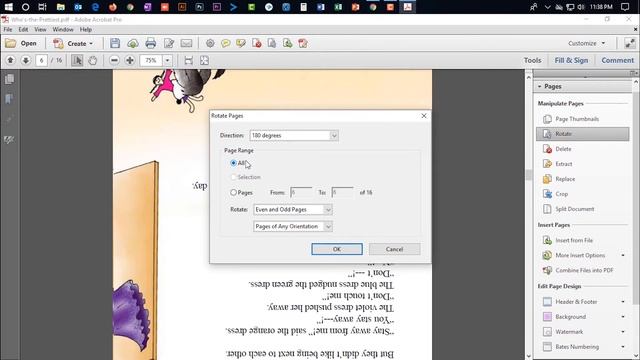
Task: Open Even and Odd Pages dropdown
Action: (293, 209)
